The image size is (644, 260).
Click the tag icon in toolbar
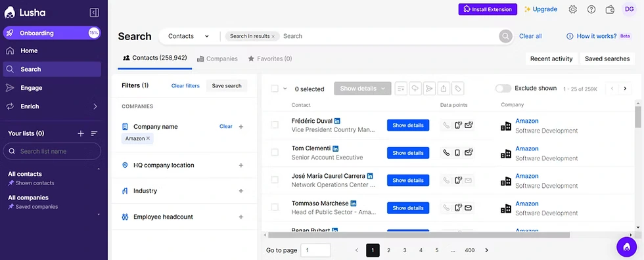tap(457, 88)
